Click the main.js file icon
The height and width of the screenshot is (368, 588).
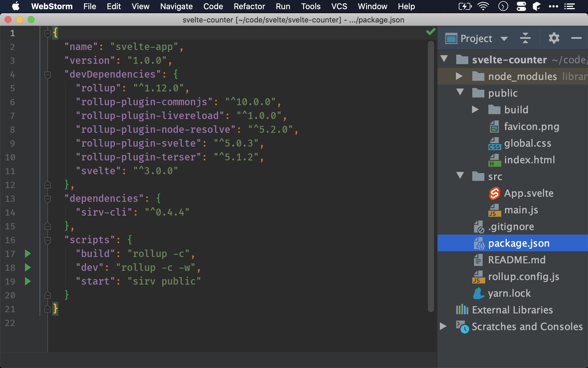[x=494, y=210]
